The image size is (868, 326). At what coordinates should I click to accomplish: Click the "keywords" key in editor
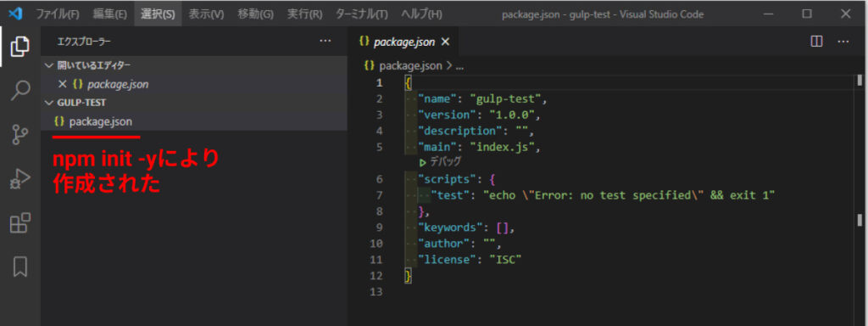(451, 228)
